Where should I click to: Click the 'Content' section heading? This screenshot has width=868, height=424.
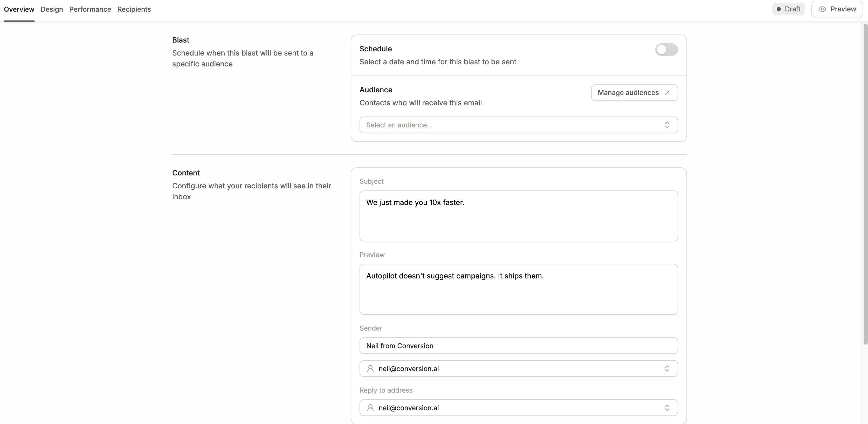click(186, 173)
